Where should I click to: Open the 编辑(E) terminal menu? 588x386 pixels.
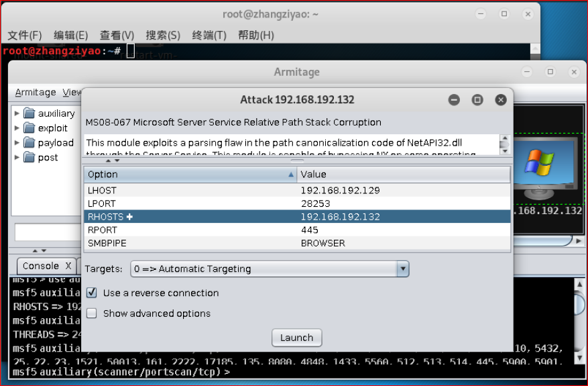(x=71, y=36)
